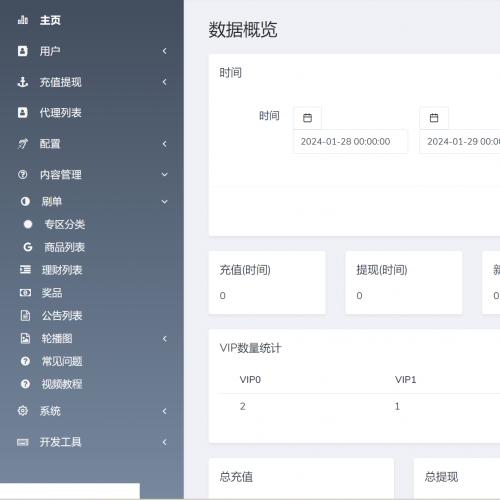This screenshot has width=500, height=500.
Task: Collapse the 内容管理 menu chevron
Action: coord(164,174)
